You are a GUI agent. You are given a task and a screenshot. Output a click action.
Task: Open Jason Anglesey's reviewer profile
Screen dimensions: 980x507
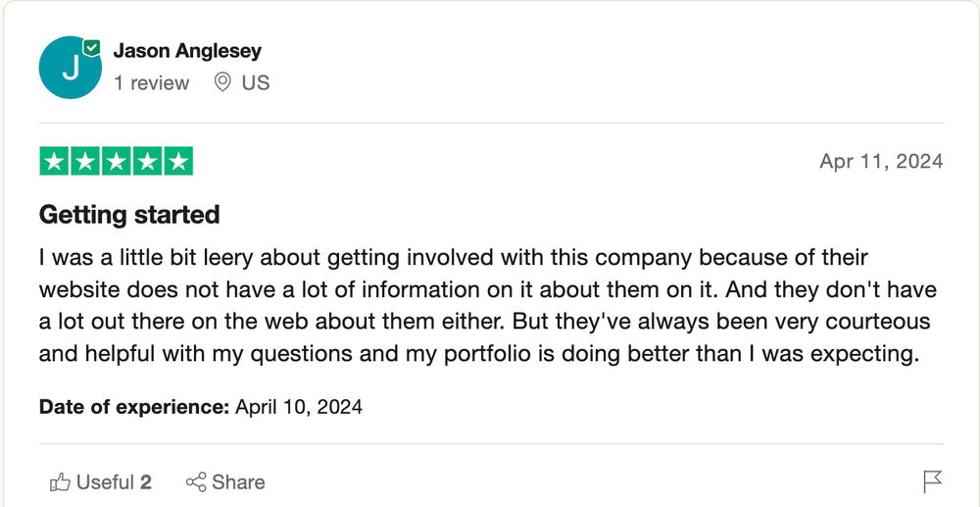coord(187,50)
